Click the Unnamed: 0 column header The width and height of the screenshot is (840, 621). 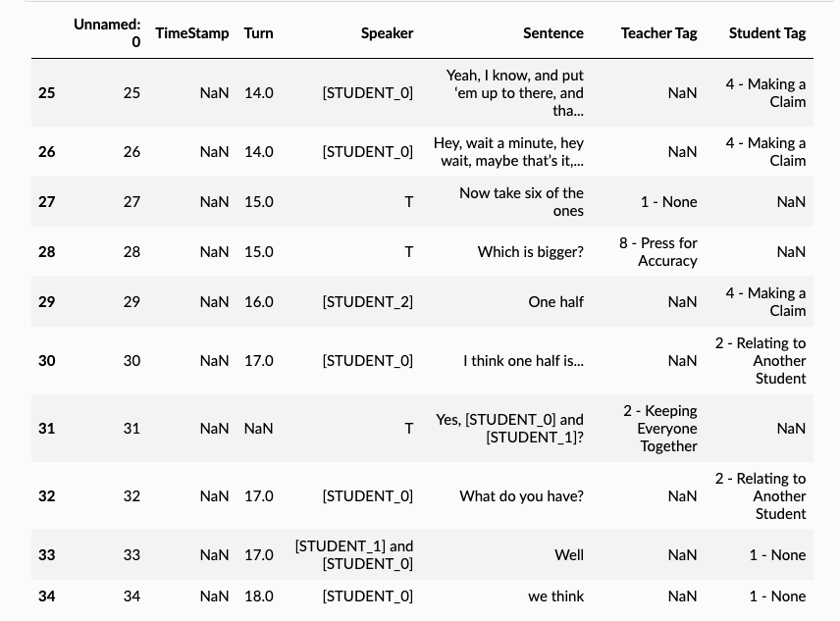(x=107, y=32)
